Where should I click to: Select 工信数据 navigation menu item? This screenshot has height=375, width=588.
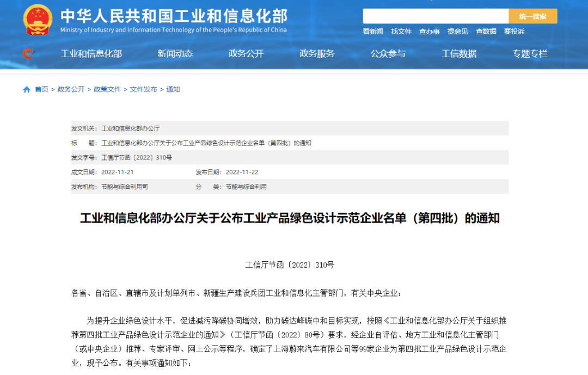point(459,53)
